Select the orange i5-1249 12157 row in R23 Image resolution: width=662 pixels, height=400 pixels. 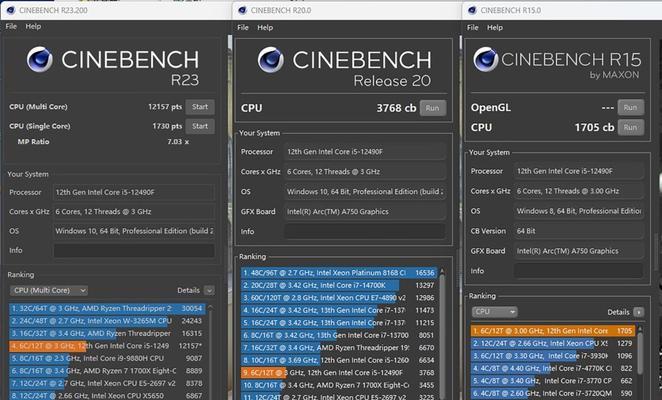(x=107, y=346)
